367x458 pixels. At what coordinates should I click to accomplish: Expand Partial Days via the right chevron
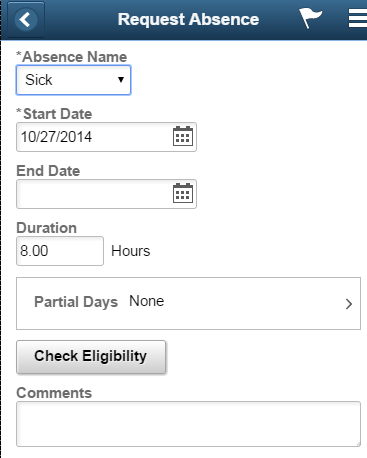pos(349,304)
